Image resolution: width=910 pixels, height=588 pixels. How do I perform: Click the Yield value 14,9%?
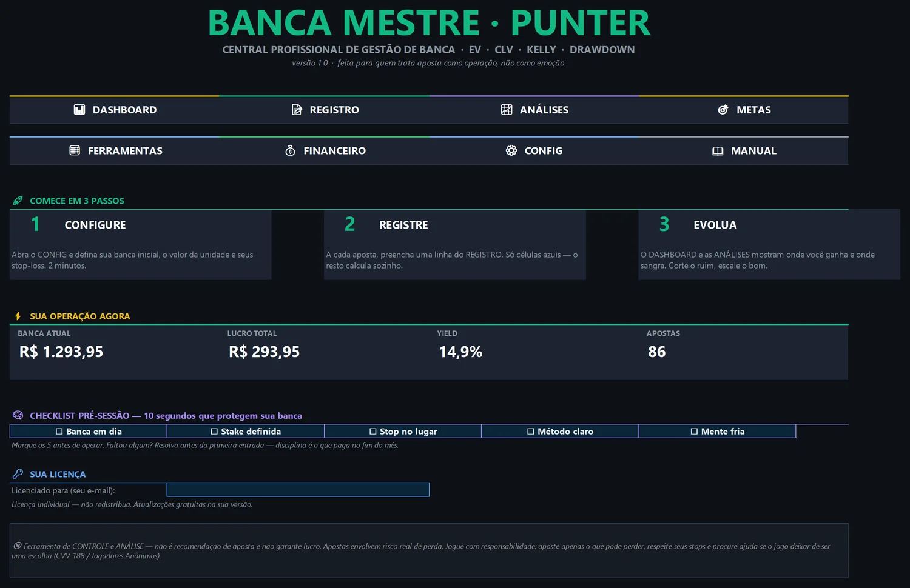[x=460, y=352]
